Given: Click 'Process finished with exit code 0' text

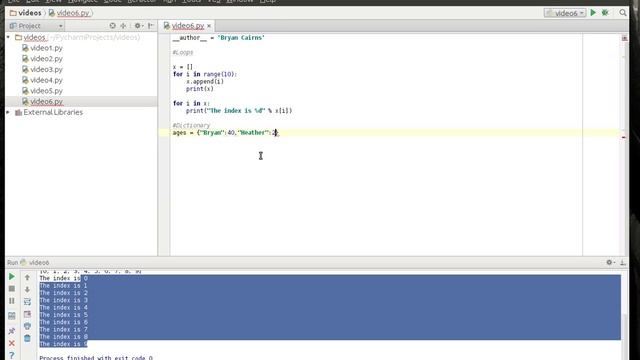Looking at the screenshot, I should pyautogui.click(x=96, y=358).
